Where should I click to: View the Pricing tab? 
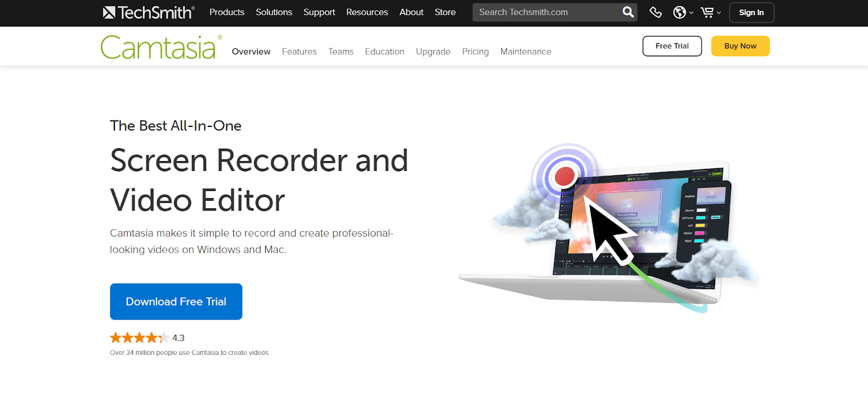click(x=475, y=52)
